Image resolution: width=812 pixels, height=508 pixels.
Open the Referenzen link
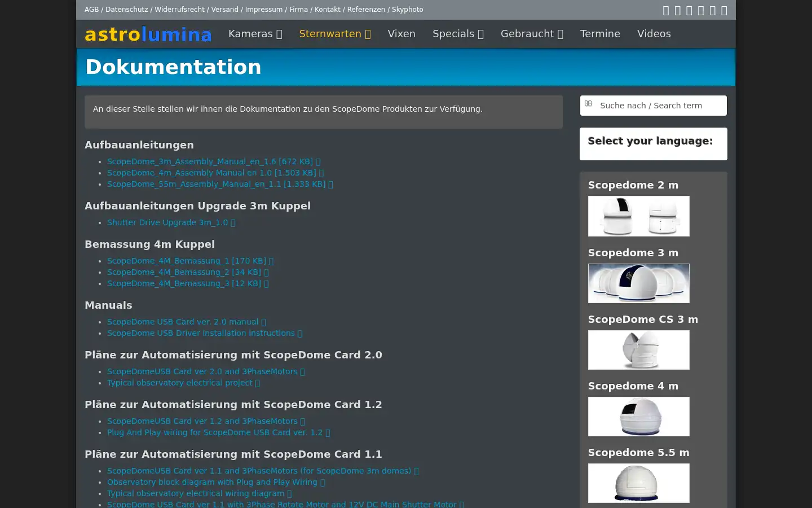pyautogui.click(x=367, y=10)
